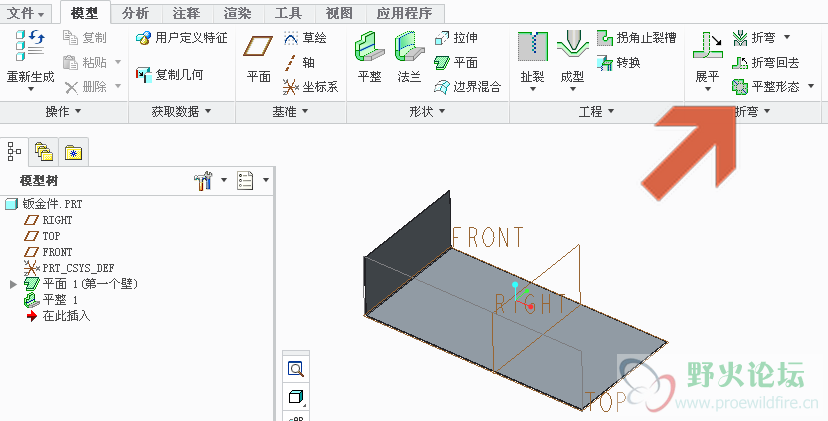Click the 扯裂 rip tool icon

(532, 46)
